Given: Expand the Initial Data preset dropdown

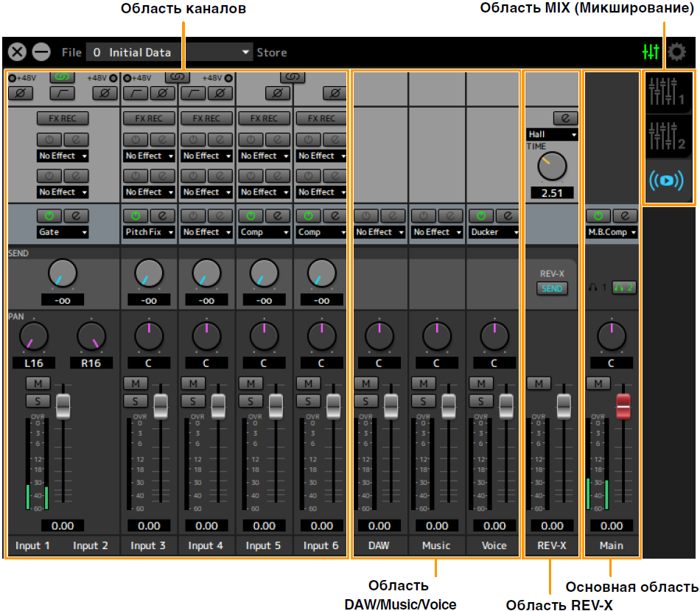Looking at the screenshot, I should [x=246, y=53].
